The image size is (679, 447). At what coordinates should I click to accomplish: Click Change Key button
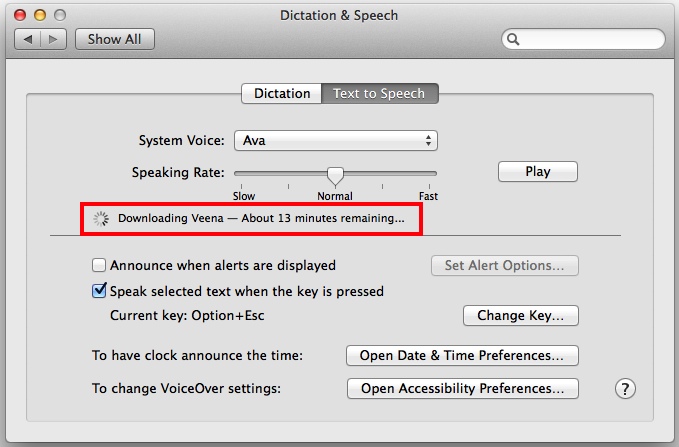click(x=521, y=315)
